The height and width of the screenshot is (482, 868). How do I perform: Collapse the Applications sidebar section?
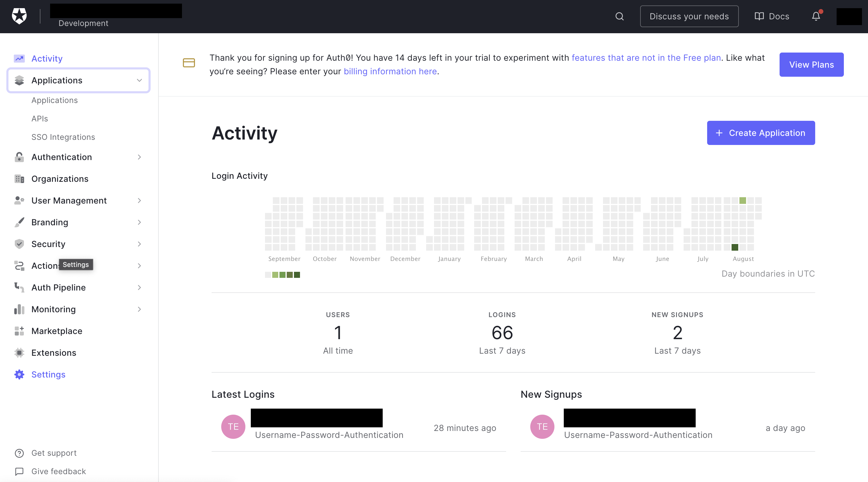(139, 80)
